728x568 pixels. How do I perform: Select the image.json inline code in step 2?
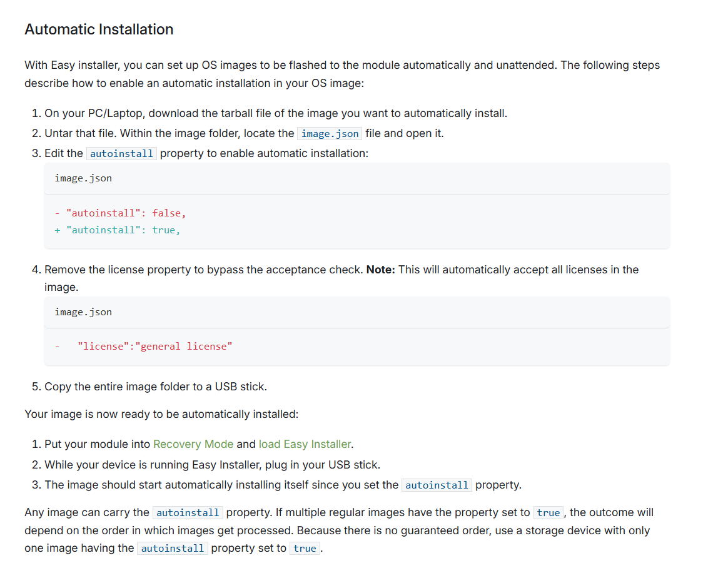[329, 133]
